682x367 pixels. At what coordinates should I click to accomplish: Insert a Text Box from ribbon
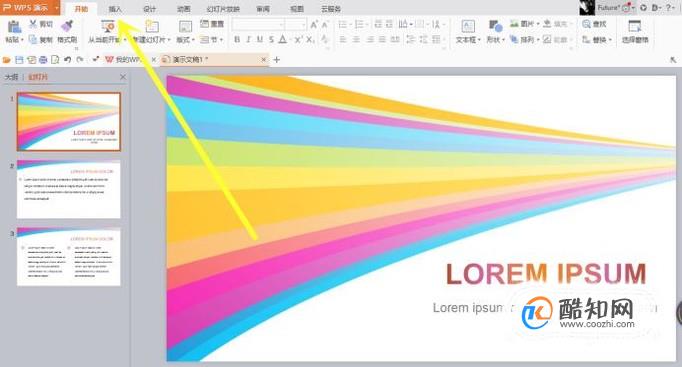(x=468, y=26)
